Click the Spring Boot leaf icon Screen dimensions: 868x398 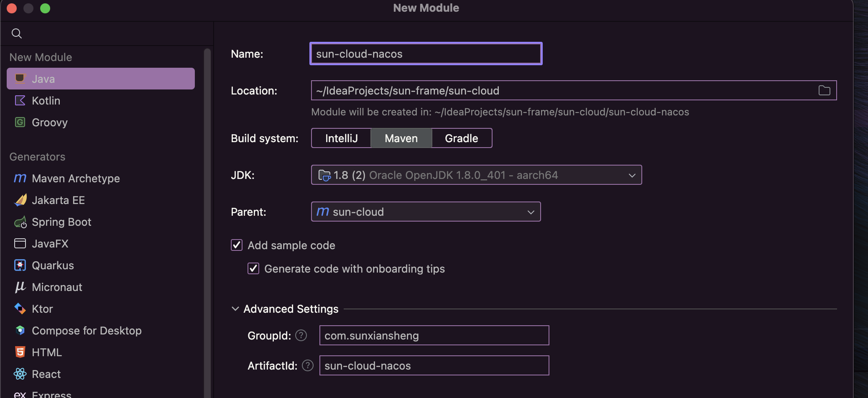click(x=20, y=222)
